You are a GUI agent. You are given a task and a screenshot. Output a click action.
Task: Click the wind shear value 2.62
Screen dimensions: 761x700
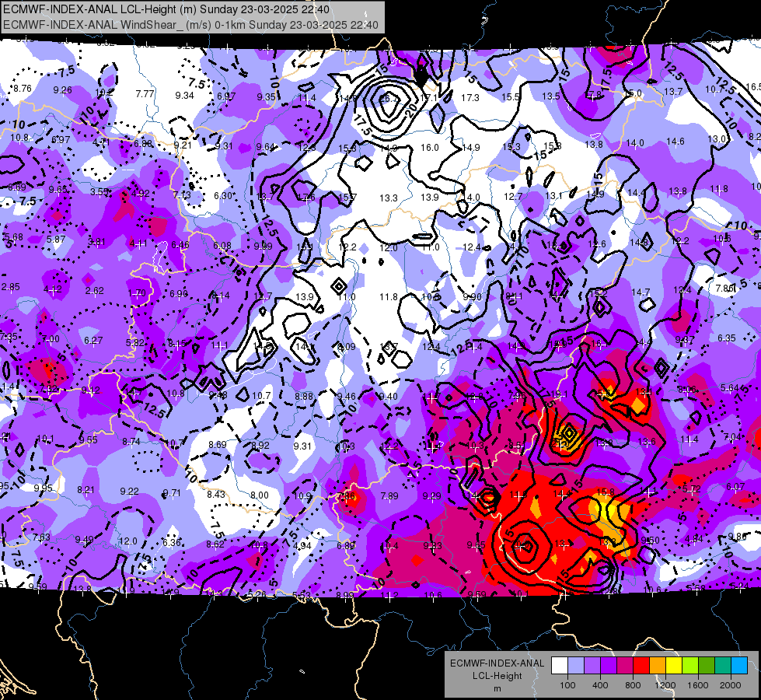(95, 290)
